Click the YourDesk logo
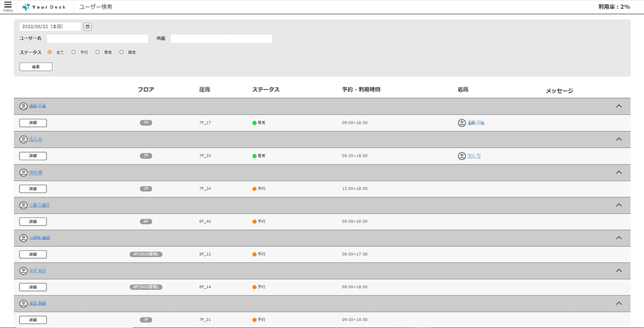This screenshot has width=644, height=328. 44,6
